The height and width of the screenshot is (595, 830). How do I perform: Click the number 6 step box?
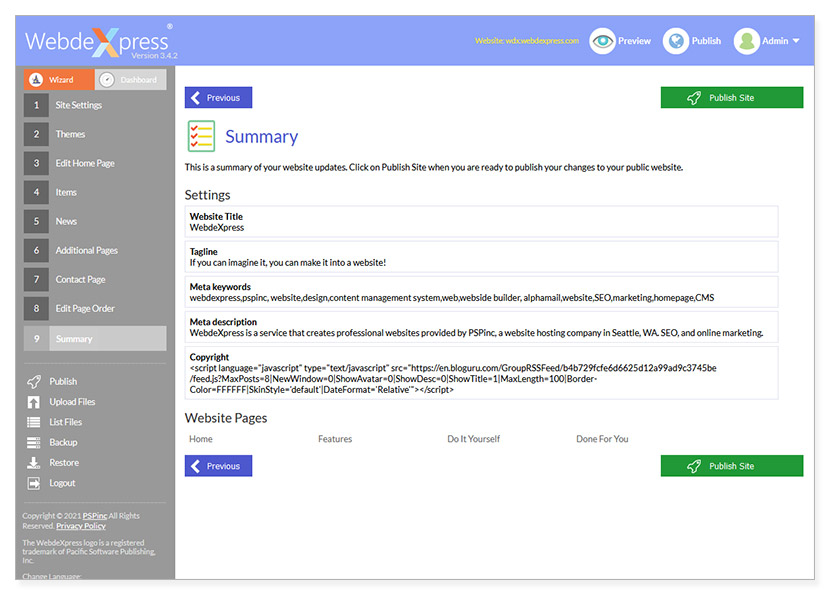37,250
